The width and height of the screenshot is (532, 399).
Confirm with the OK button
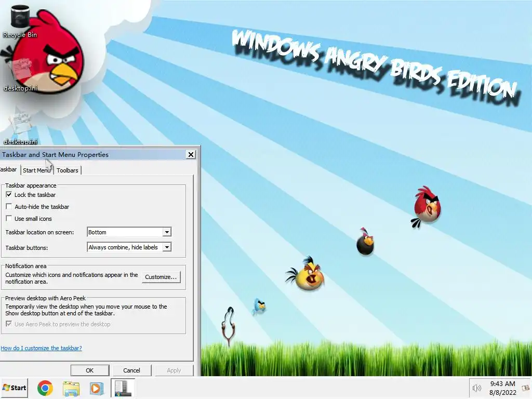pyautogui.click(x=89, y=370)
